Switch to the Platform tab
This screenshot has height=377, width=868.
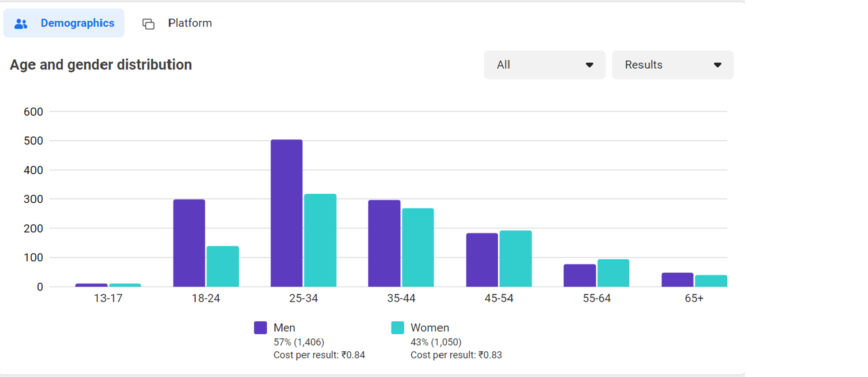(189, 23)
